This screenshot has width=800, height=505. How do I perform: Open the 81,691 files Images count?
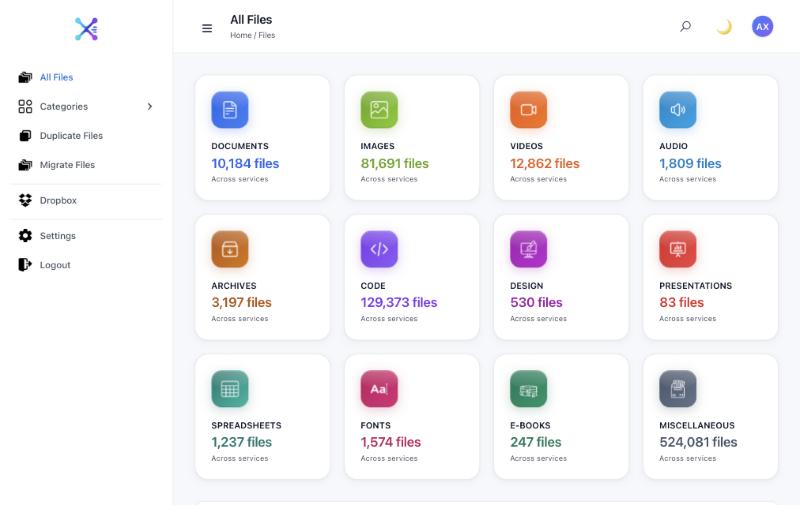pyautogui.click(x=395, y=163)
